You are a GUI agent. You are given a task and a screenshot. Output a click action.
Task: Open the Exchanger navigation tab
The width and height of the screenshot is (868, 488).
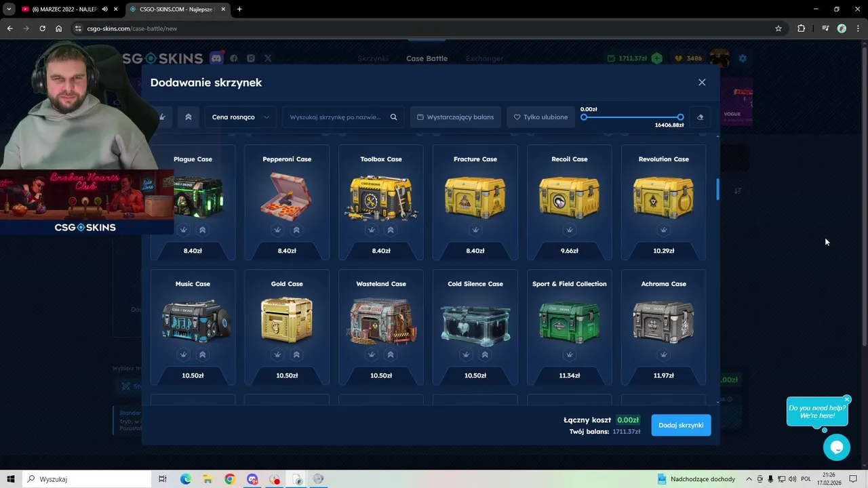(x=484, y=58)
